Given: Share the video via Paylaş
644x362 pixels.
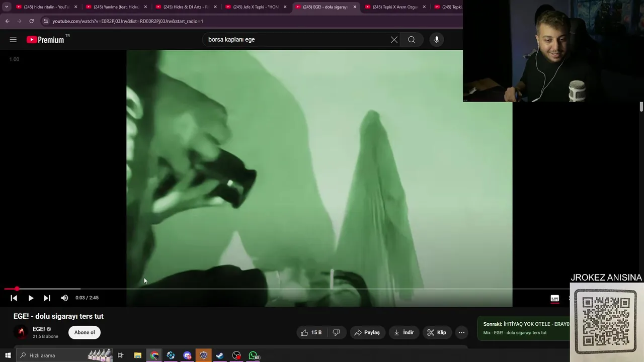Looking at the screenshot, I should point(367,332).
